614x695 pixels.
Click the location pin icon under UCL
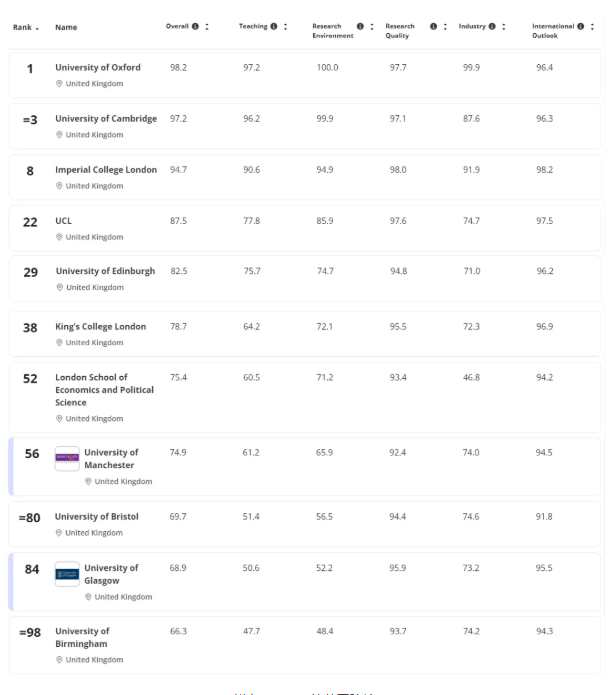pos(59,237)
